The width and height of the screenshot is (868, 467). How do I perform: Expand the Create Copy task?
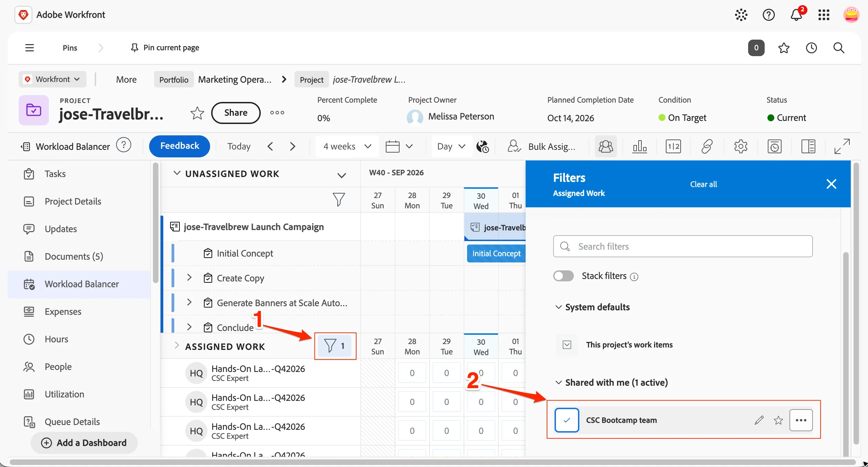click(189, 278)
